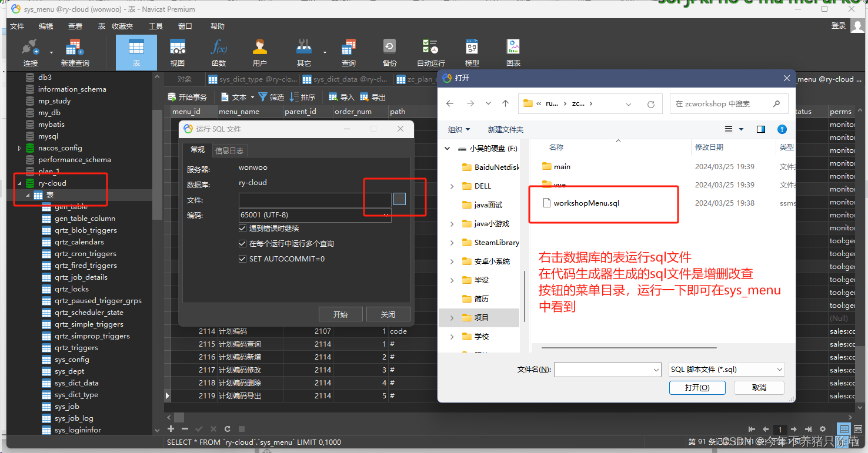
Task: Select workshopMenu.sql file
Action: pos(586,203)
